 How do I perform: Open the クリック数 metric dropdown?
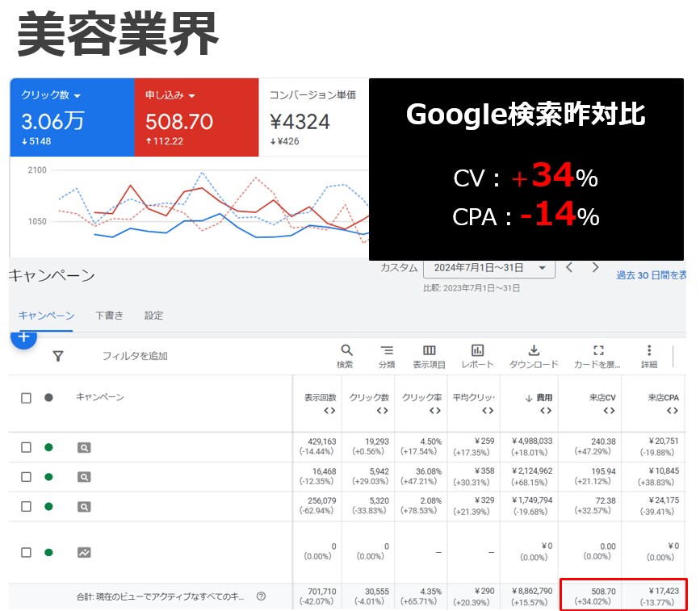[x=78, y=95]
